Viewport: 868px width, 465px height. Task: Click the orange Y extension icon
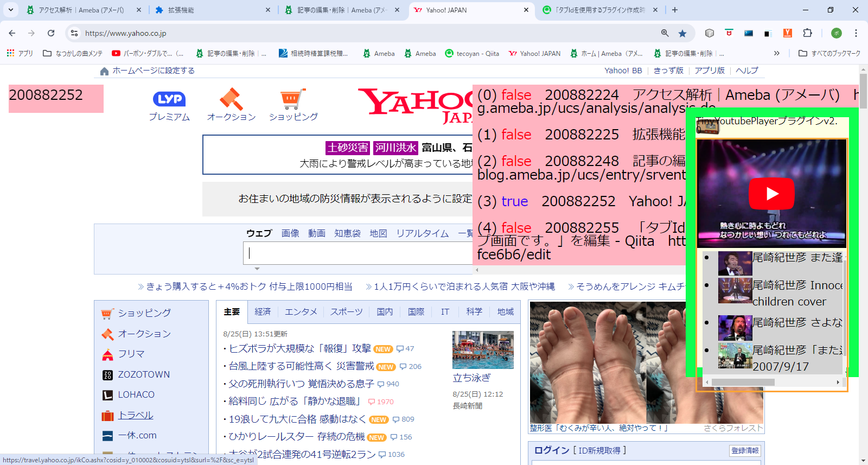tap(788, 33)
